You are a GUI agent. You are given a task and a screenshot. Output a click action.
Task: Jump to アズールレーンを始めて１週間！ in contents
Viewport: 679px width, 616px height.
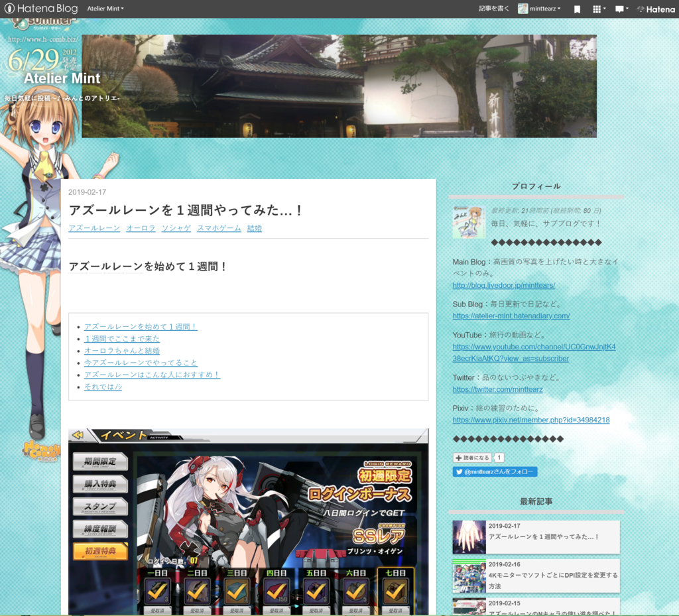click(x=141, y=326)
